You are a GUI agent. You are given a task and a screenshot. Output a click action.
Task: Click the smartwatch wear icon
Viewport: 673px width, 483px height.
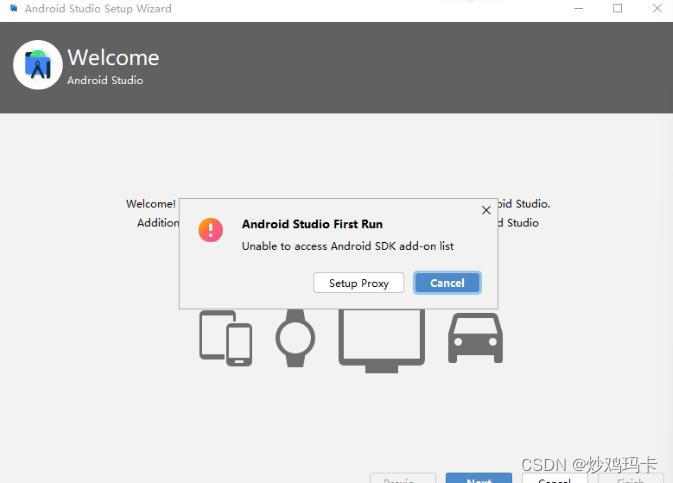pos(295,338)
